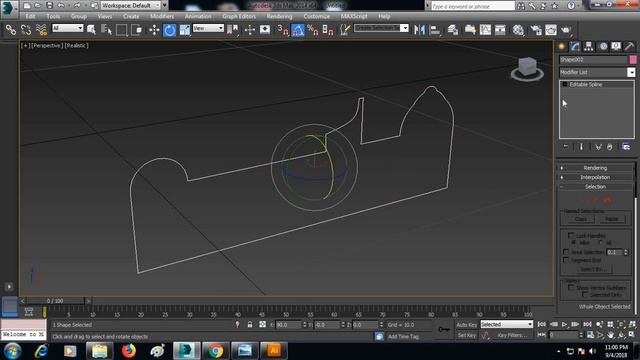Open the Motion command panel tab
The width and height of the screenshot is (640, 360).
pyautogui.click(x=603, y=47)
